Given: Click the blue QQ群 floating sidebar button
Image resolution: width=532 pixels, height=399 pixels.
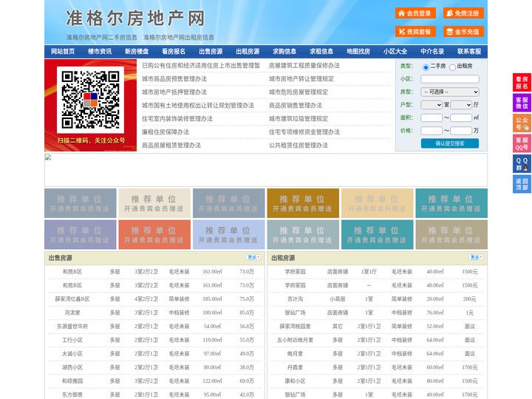Looking at the screenshot, I should 522,164.
